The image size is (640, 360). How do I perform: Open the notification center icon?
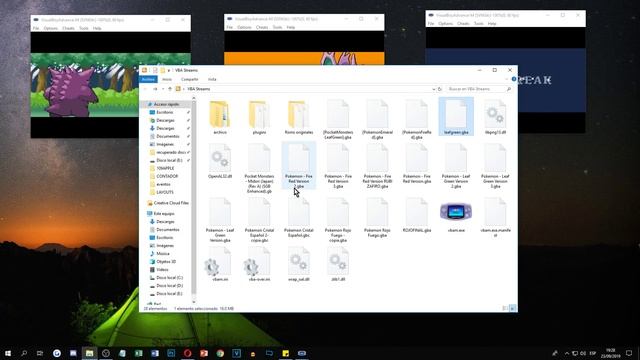coord(629,353)
